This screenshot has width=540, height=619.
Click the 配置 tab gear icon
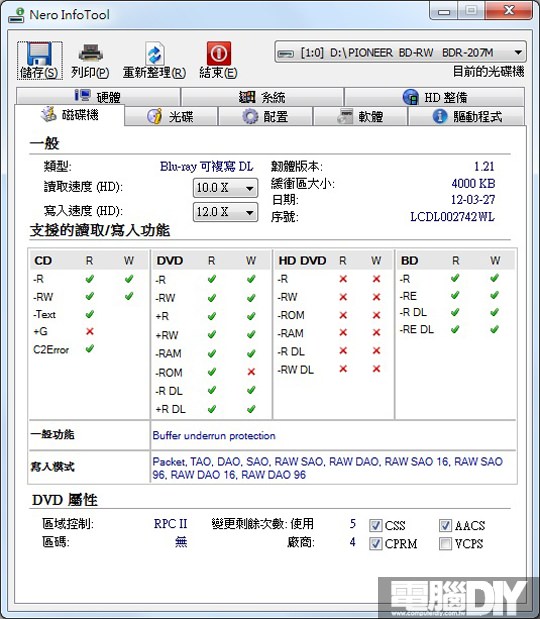point(250,116)
